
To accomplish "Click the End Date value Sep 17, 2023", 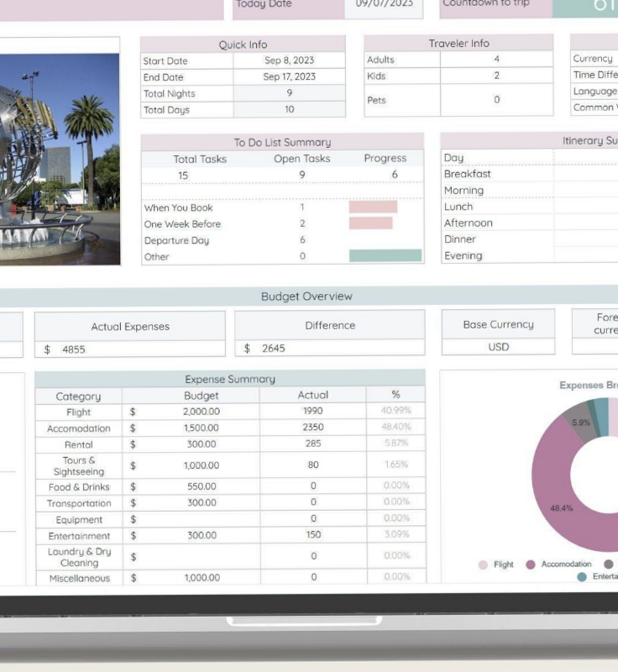I will tap(289, 76).
